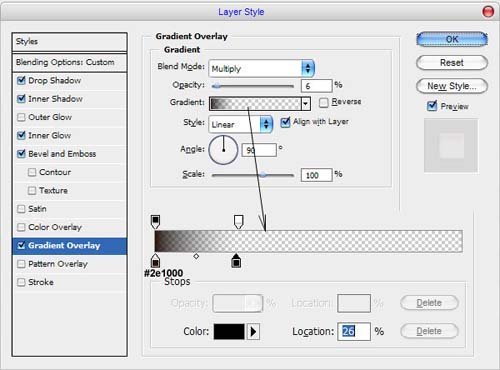Image resolution: width=500 pixels, height=370 pixels.
Task: Click the angle dial control
Action: coord(223,150)
